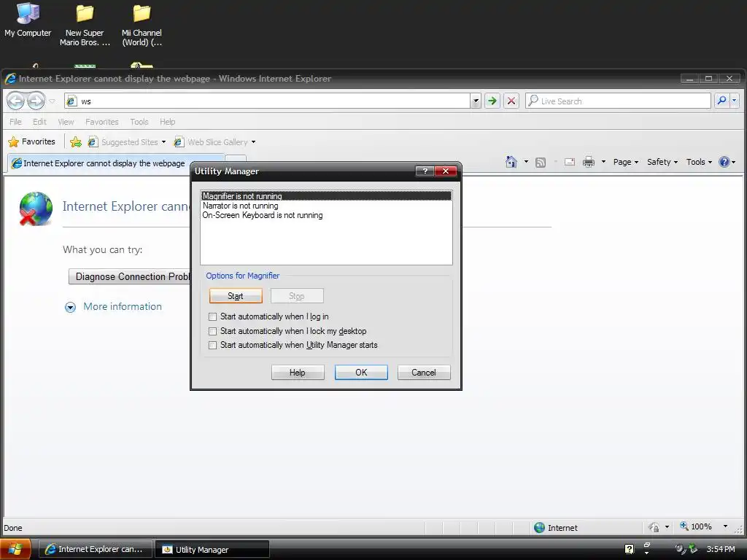Click the RSS Feeds icon

click(x=541, y=163)
